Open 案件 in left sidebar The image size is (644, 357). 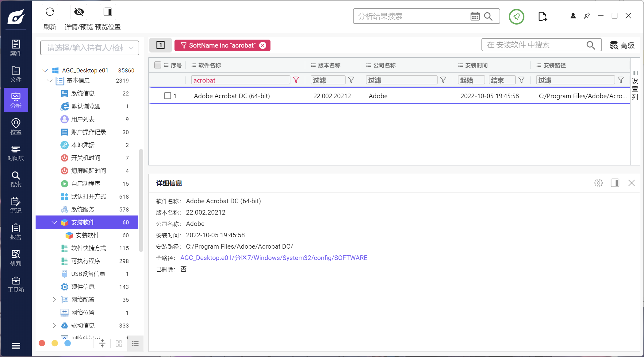(16, 48)
